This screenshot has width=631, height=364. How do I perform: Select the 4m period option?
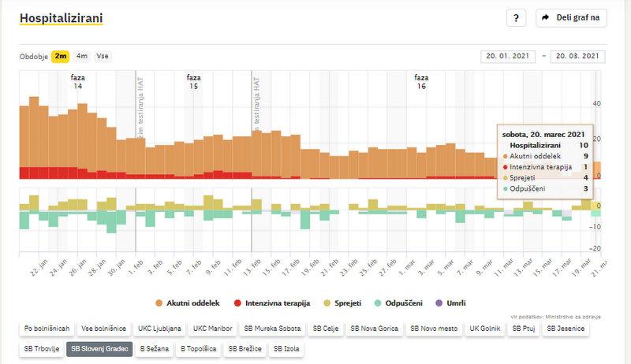(82, 56)
